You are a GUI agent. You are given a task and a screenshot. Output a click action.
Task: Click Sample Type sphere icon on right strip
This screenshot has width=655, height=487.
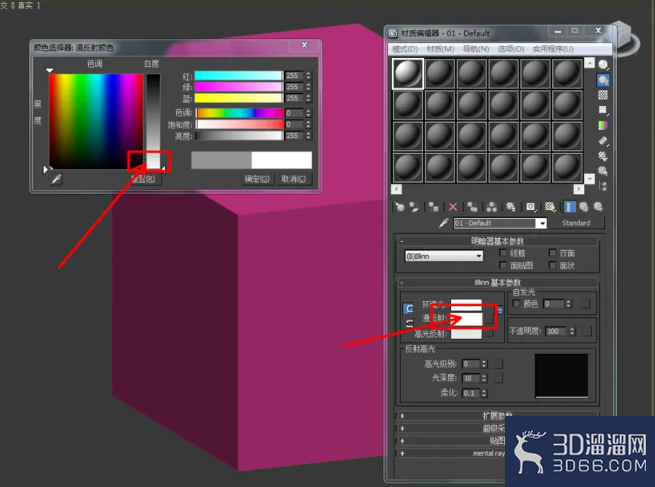point(603,65)
